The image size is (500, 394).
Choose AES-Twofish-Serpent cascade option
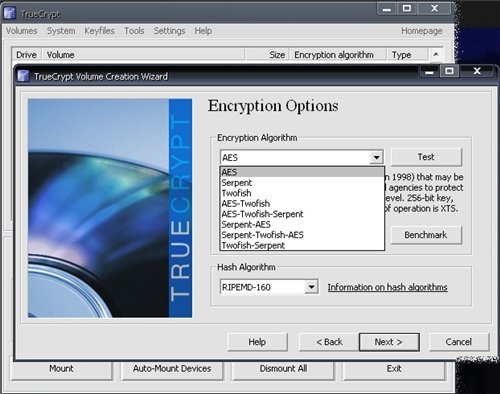302,214
